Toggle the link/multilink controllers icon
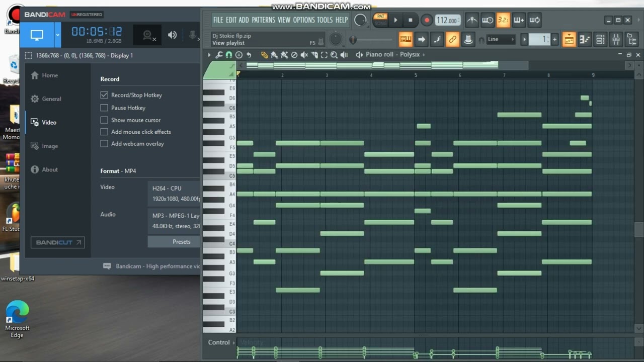 (x=452, y=39)
